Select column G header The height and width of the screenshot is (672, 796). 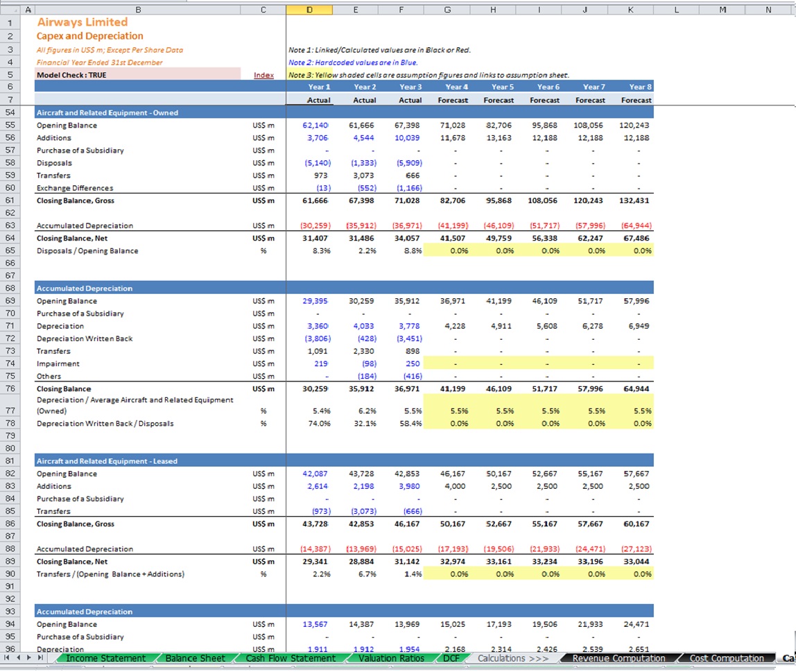pyautogui.click(x=447, y=10)
